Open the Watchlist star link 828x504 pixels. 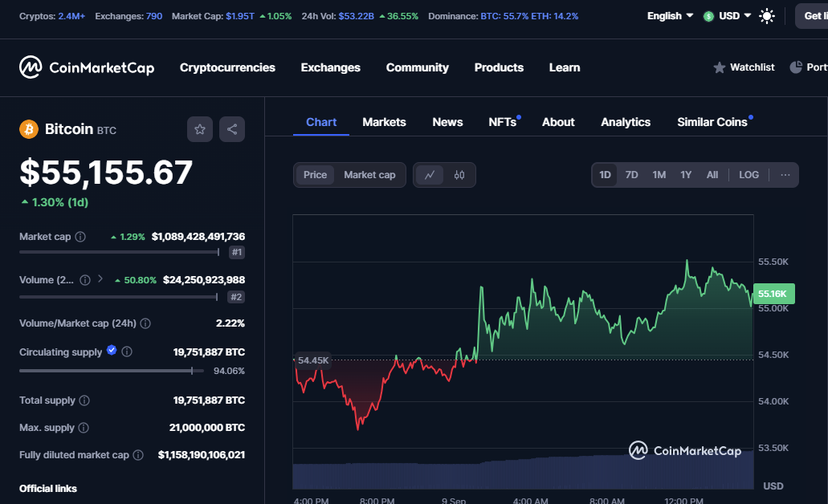(x=744, y=67)
